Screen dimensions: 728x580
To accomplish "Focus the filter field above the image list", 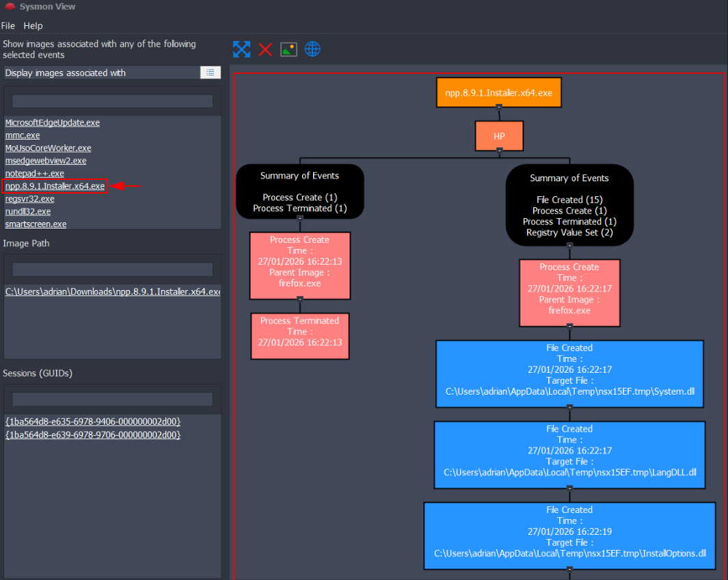I will (112, 101).
